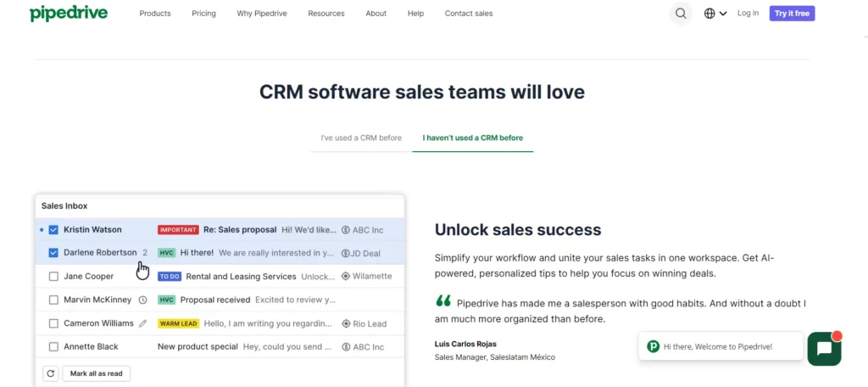
Task: Click the Rio Lead label
Action: [370, 324]
